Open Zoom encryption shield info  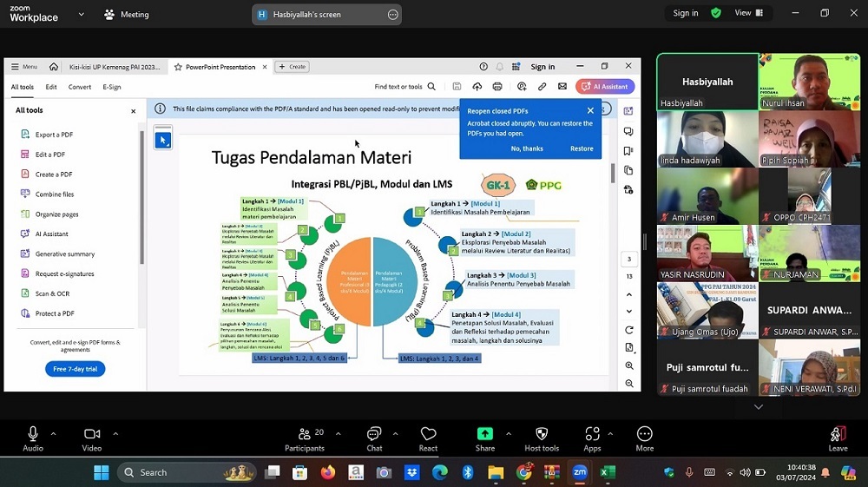(716, 13)
